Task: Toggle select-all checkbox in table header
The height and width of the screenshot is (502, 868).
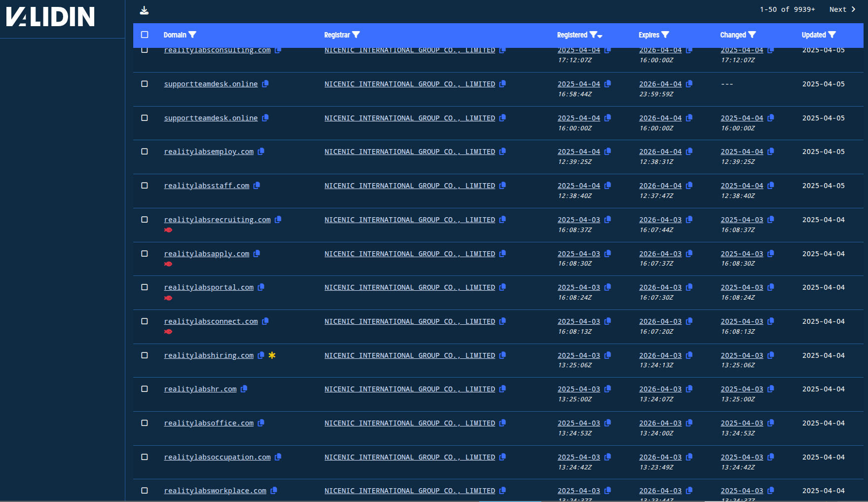Action: pos(145,35)
